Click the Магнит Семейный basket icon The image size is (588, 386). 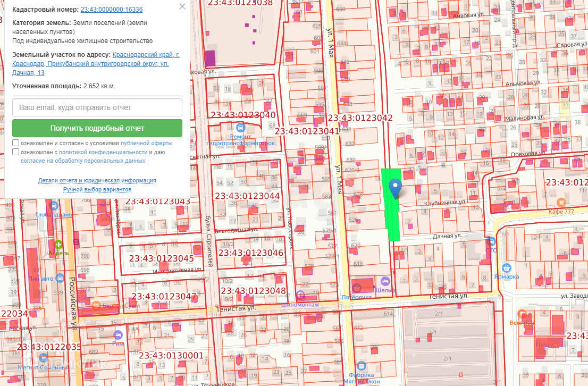point(43,358)
